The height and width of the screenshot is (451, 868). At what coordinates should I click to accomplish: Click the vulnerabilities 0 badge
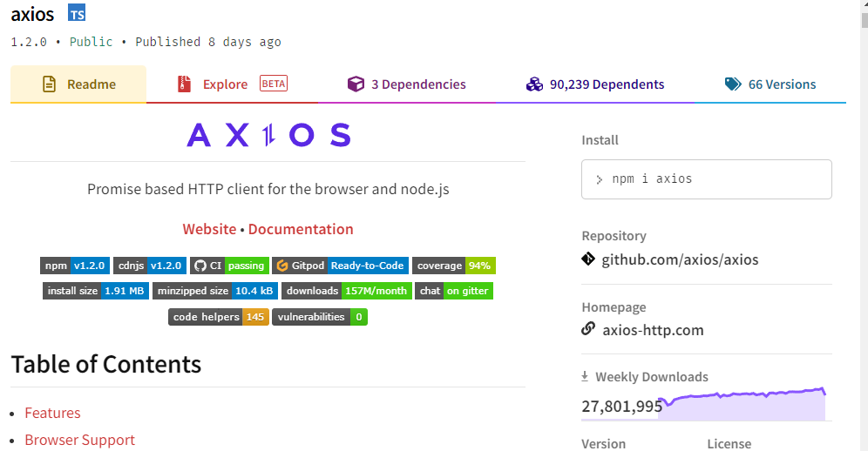point(320,317)
